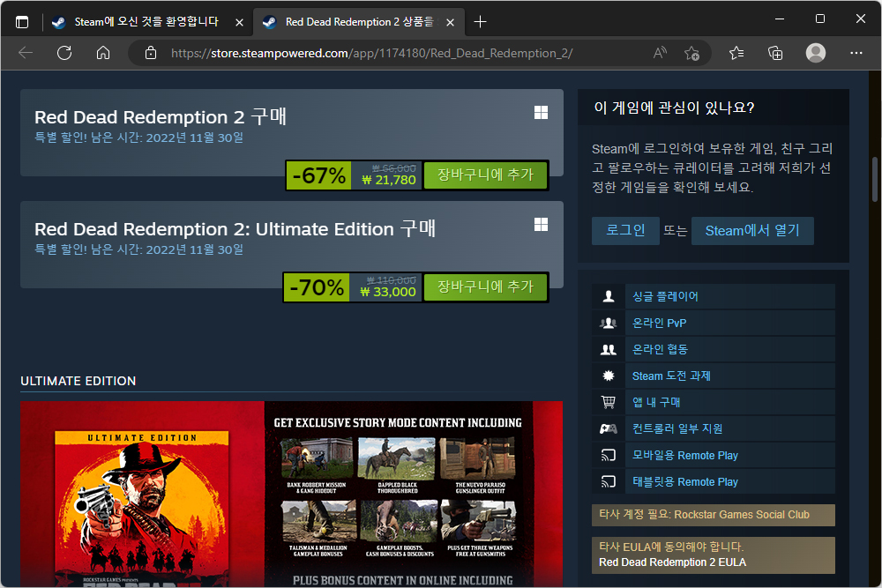This screenshot has height=588, width=882.
Task: Open the 컨트롤러 일부 지원 link
Action: coord(677,428)
